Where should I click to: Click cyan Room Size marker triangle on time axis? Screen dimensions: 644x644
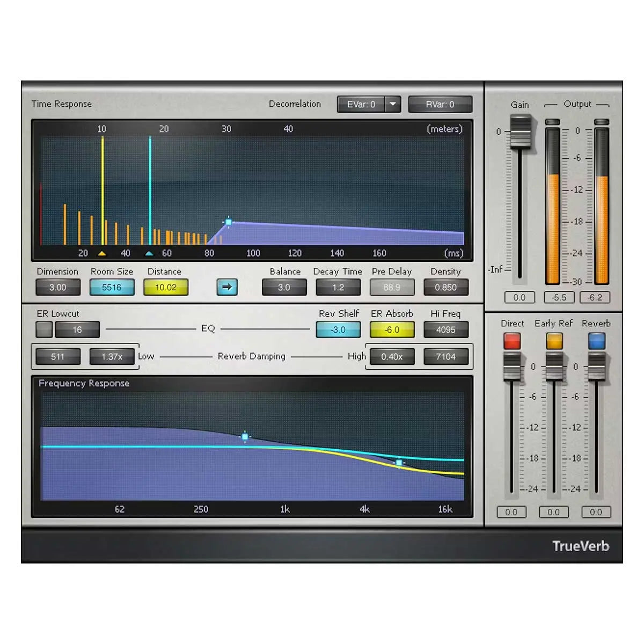pos(149,253)
